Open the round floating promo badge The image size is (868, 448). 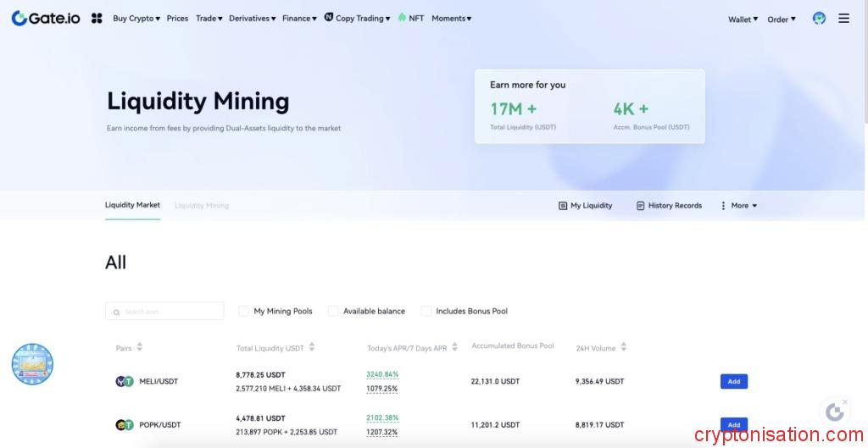[33, 364]
